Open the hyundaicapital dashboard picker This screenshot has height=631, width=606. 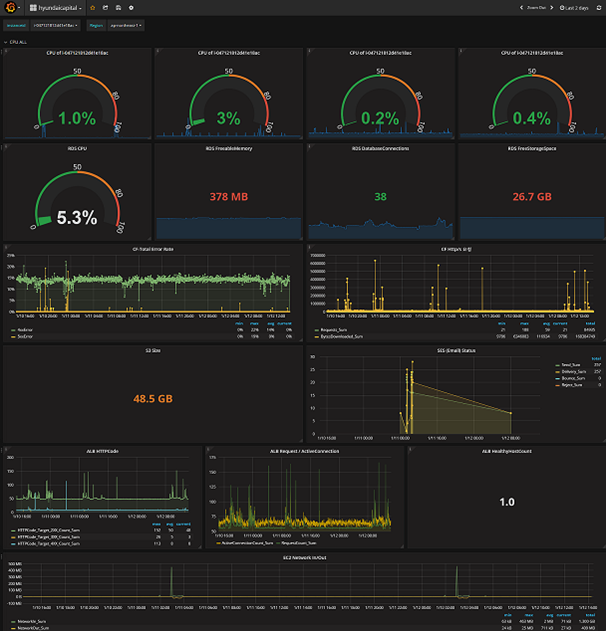pos(55,8)
